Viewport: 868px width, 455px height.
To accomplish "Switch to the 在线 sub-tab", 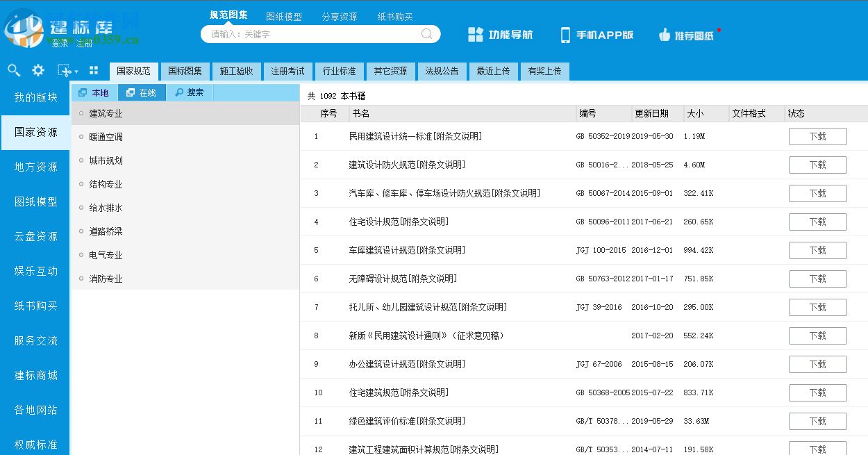I will click(142, 92).
